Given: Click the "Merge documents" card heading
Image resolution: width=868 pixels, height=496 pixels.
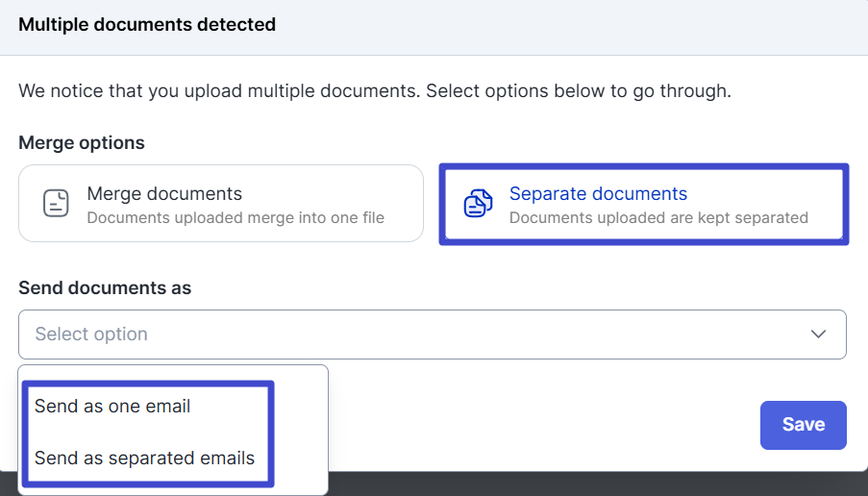Looking at the screenshot, I should [164, 194].
